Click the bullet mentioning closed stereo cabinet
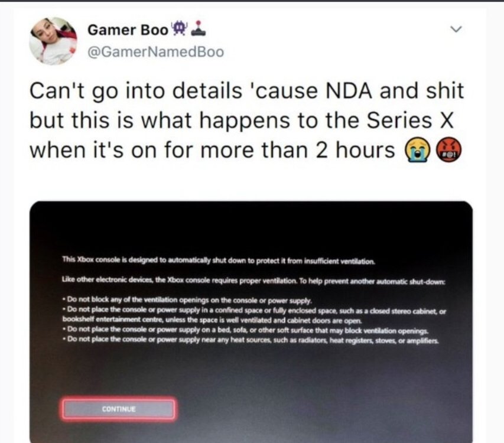 coord(254,315)
